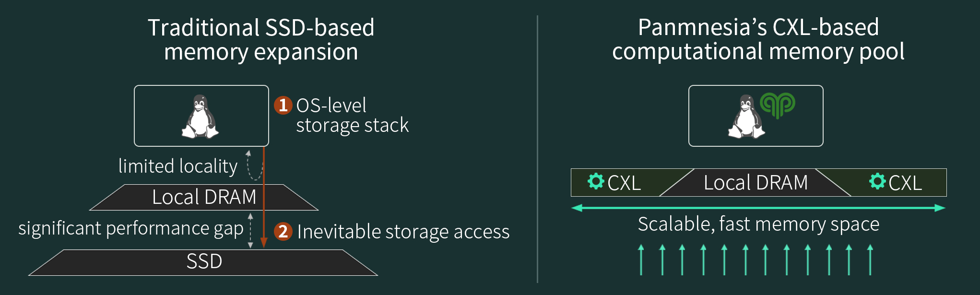The image size is (980, 295).
Task: Click the OS-level storage stack label
Action: pyautogui.click(x=352, y=115)
